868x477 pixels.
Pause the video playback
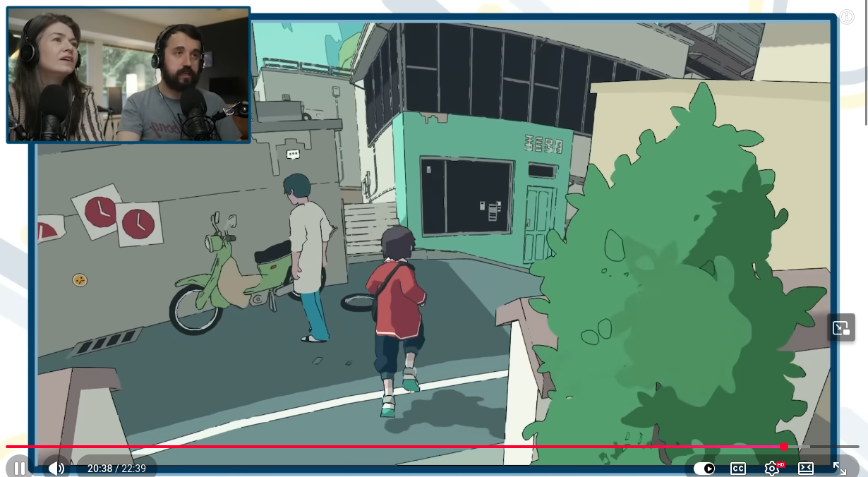tap(19, 468)
